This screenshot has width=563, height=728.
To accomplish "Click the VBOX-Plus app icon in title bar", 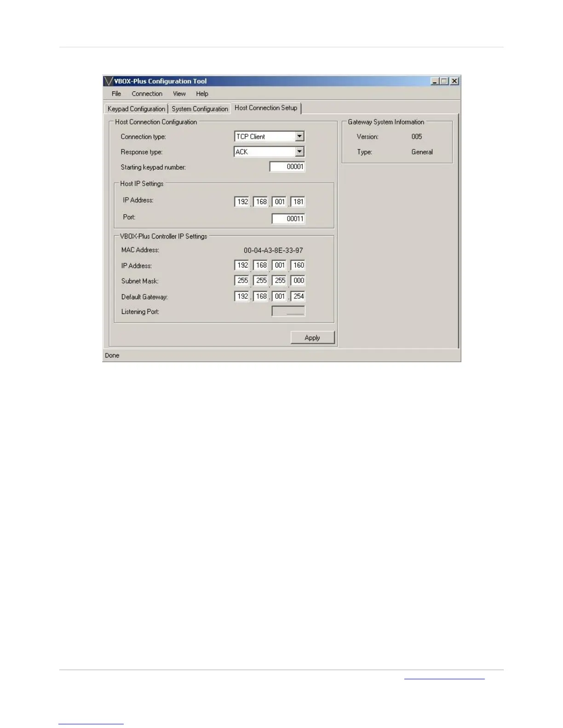I will (x=109, y=81).
